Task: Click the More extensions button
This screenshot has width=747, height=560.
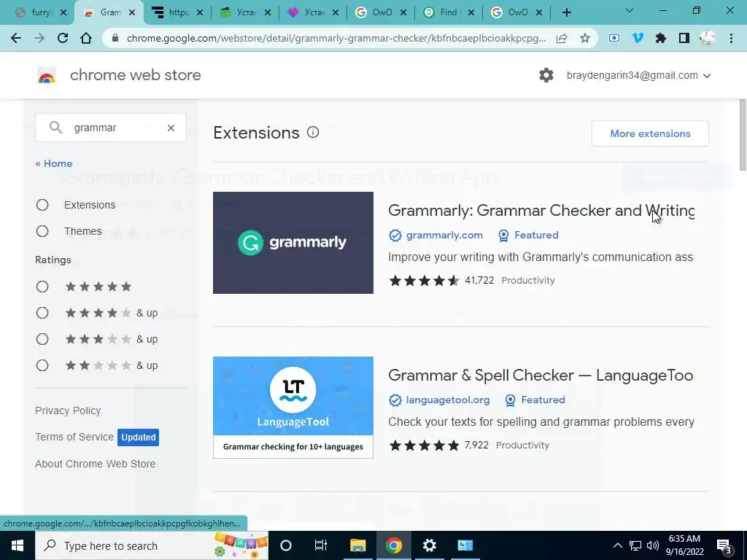Action: coord(650,134)
